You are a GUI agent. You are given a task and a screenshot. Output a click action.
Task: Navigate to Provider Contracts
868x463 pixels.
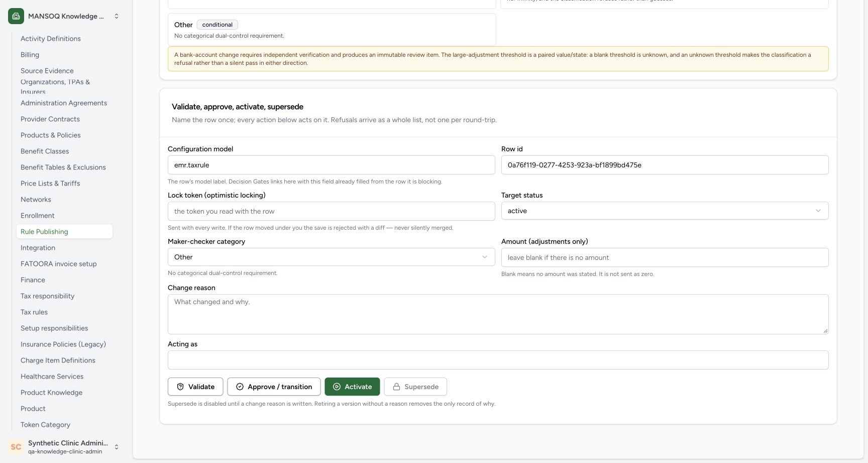click(50, 119)
